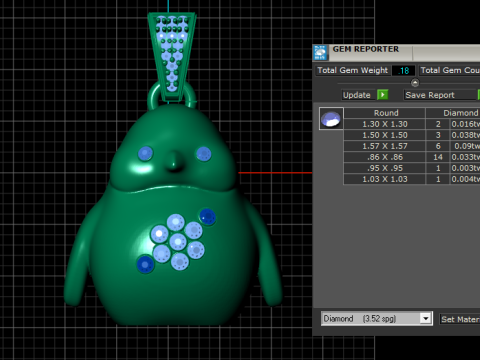This screenshot has width=480, height=360.
Task: Select the pendant bail with gems
Action: (x=172, y=57)
